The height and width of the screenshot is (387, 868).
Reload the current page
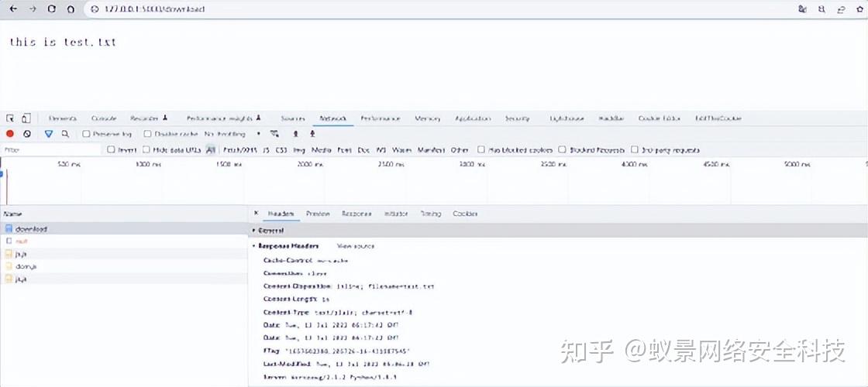coord(51,9)
